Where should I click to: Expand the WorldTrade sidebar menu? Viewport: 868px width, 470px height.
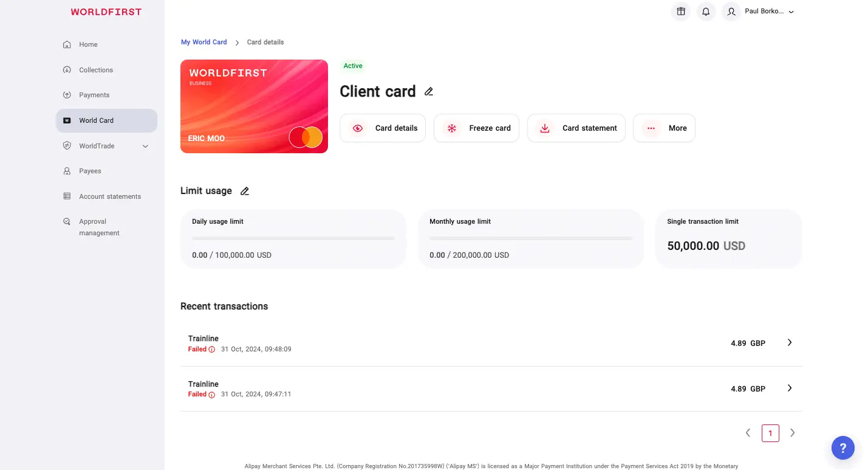tap(145, 146)
